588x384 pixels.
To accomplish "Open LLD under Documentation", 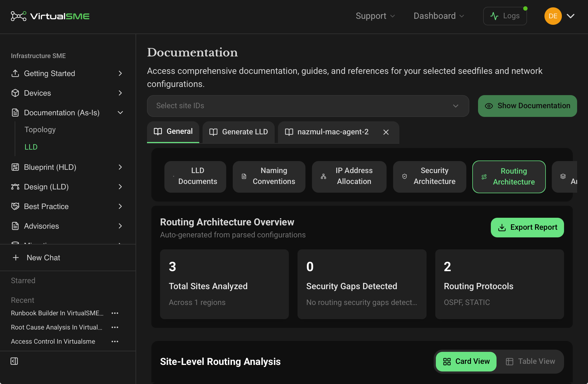I will coord(31,147).
